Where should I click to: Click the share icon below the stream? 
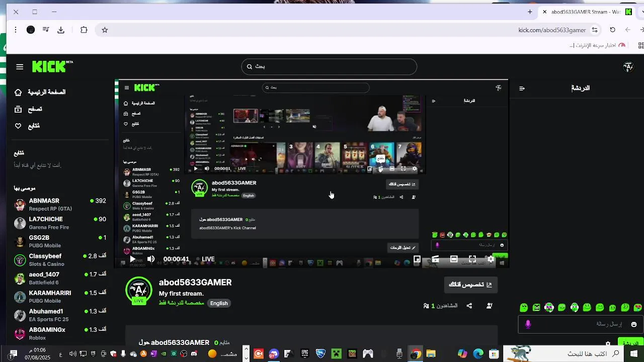tap(469, 306)
